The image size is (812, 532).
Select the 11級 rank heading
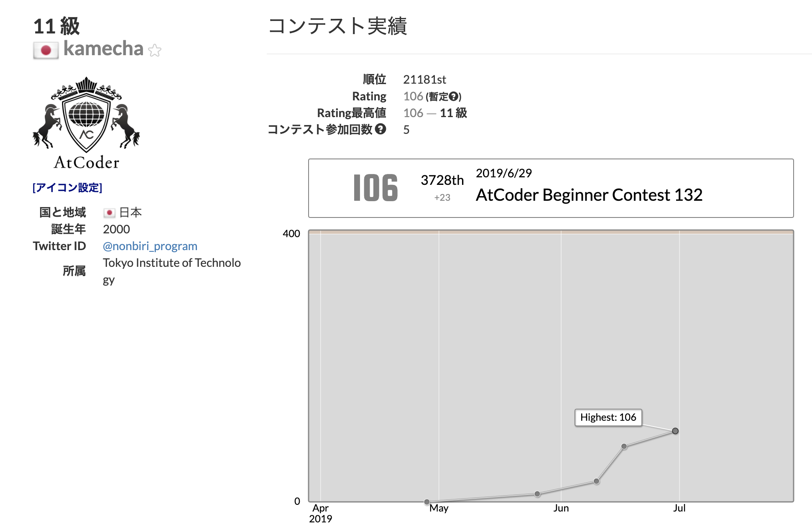point(57,26)
